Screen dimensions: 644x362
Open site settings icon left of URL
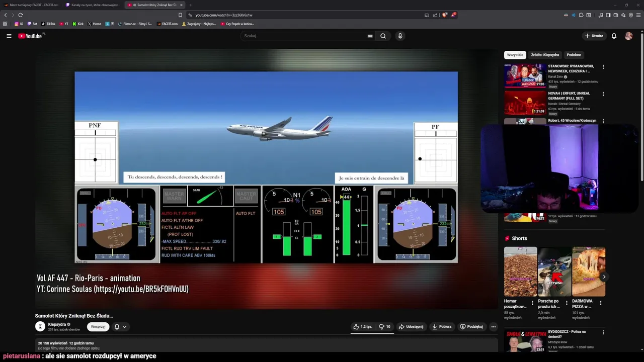tap(190, 15)
